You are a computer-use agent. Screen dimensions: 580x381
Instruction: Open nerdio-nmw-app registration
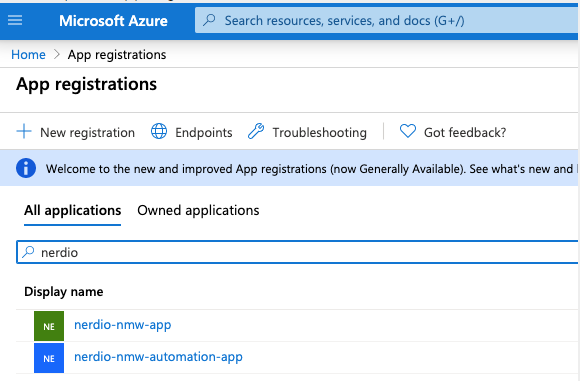point(123,325)
